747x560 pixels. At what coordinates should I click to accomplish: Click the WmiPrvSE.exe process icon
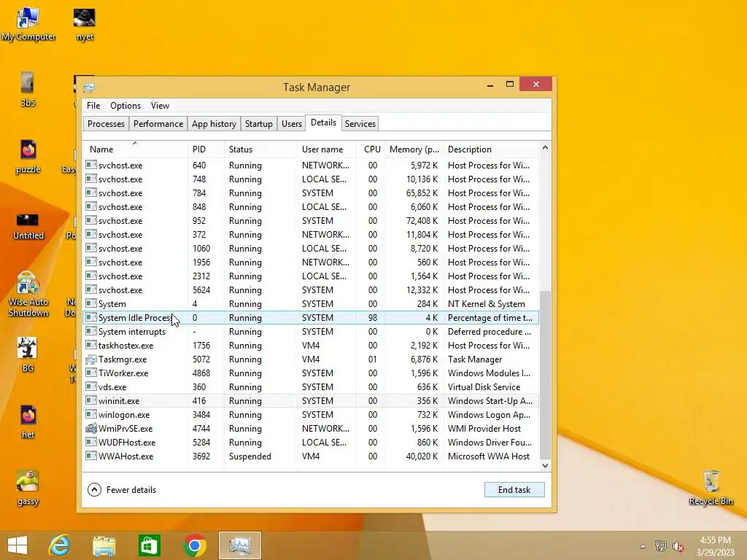click(91, 429)
